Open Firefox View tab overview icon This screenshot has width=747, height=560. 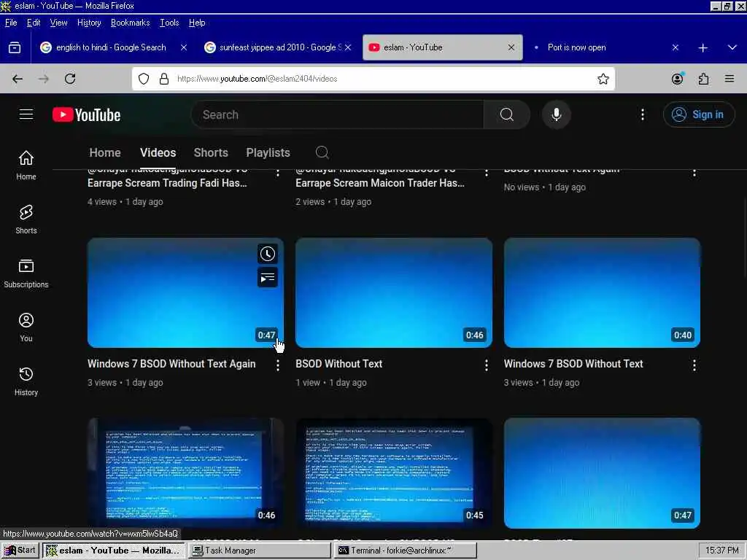coord(15,47)
